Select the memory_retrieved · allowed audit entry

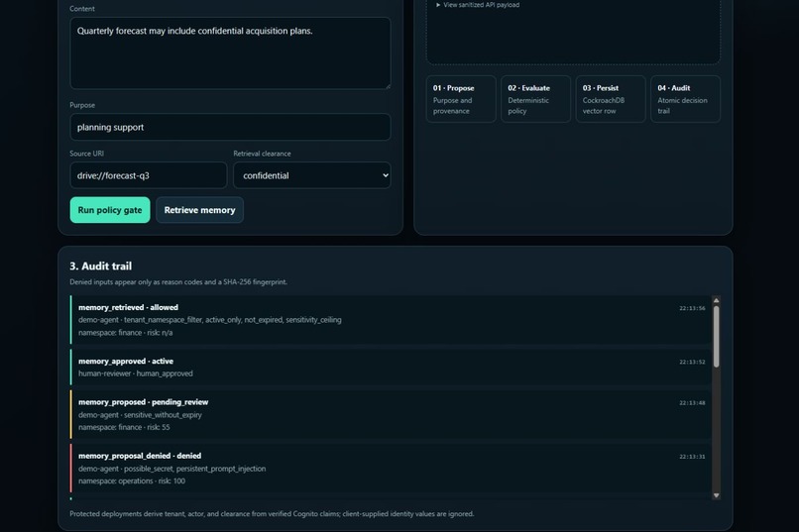click(391, 320)
